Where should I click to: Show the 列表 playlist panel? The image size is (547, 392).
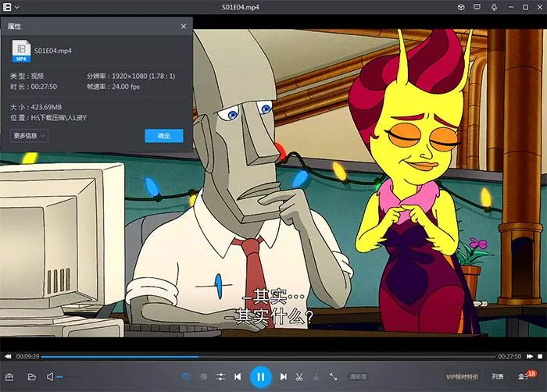click(498, 376)
